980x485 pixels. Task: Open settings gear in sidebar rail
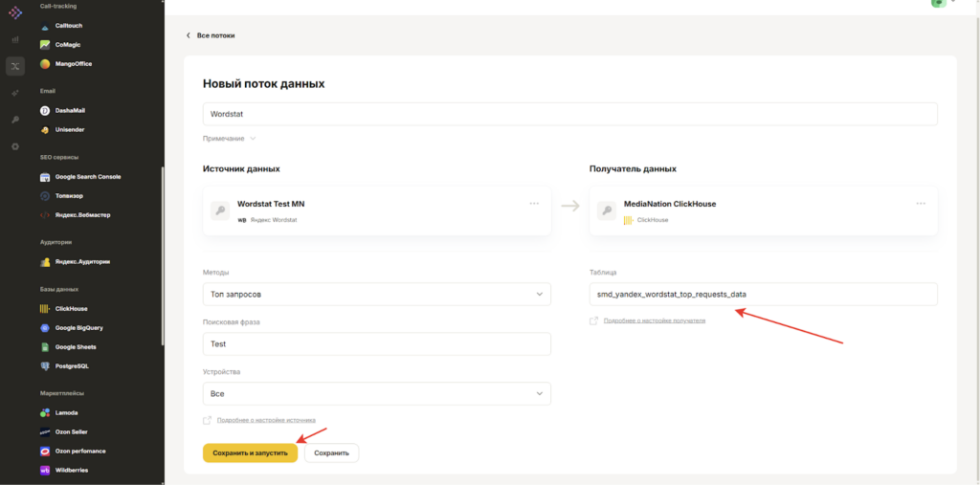pos(15,146)
